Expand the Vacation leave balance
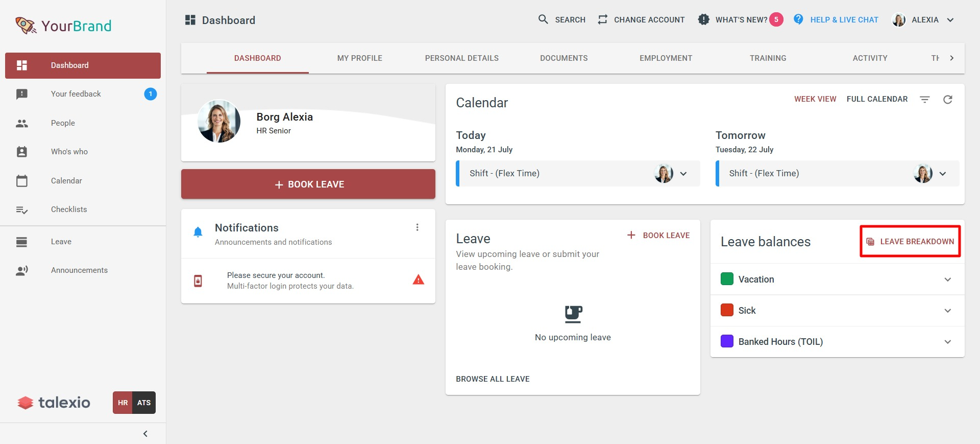The height and width of the screenshot is (444, 980). point(947,279)
